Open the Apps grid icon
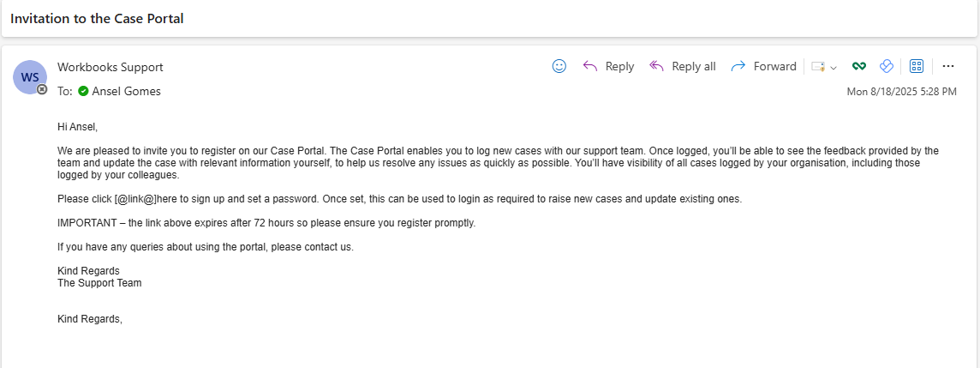The width and height of the screenshot is (980, 368). coord(917,66)
